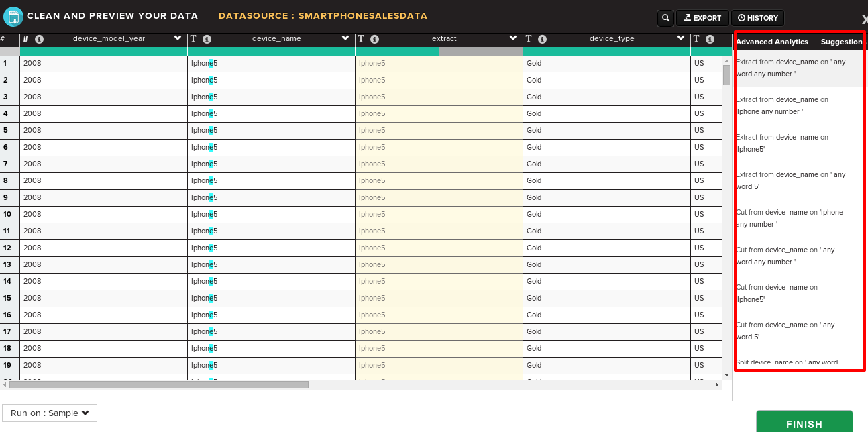Open the search magnifier icon
Viewport: 868px width, 432px height.
pos(665,18)
